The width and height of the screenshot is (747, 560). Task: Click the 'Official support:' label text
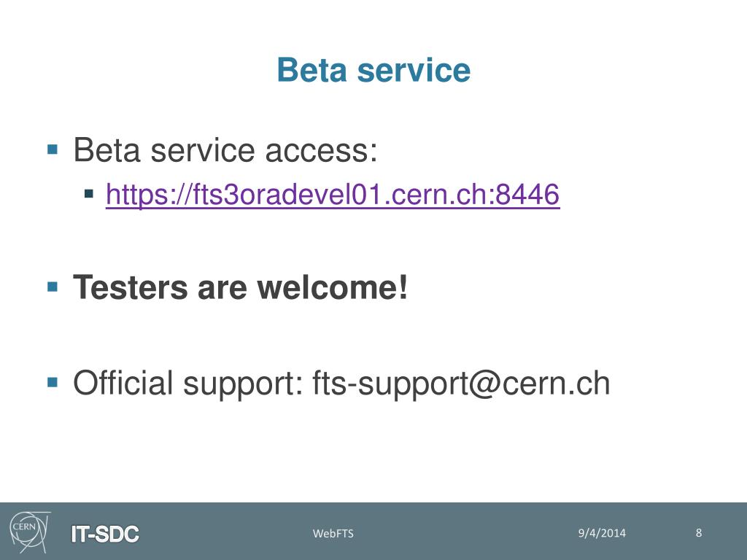click(x=188, y=384)
